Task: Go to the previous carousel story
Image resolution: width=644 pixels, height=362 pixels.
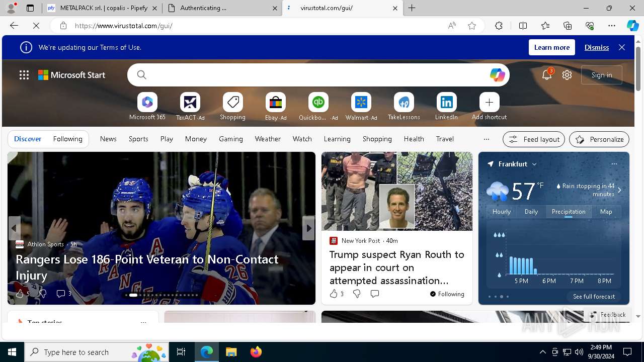Action: (x=14, y=228)
